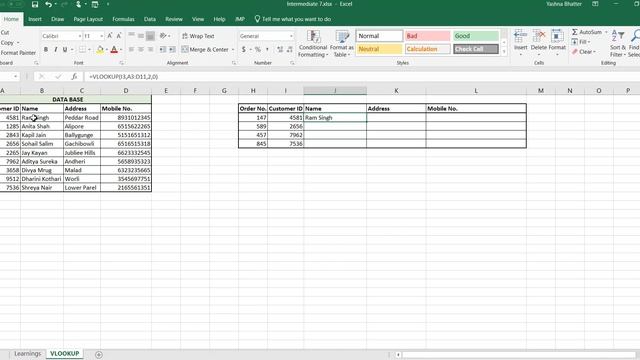The image size is (640, 360).
Task: Open the Merge & Center dropdown arrow
Action: pyautogui.click(x=233, y=49)
